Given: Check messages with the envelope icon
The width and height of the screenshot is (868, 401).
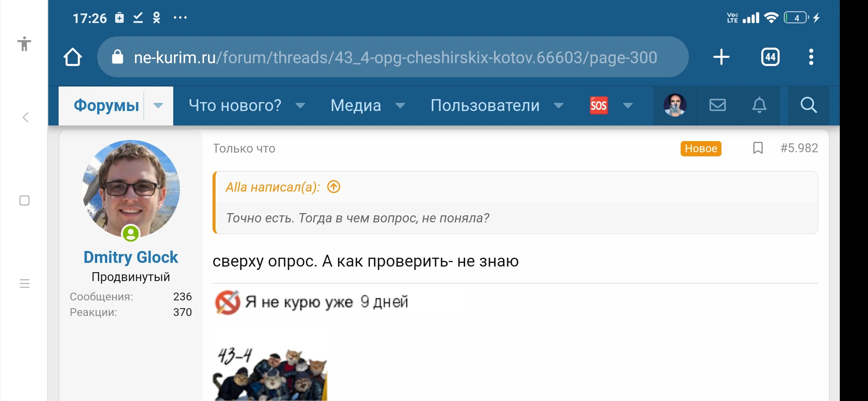Looking at the screenshot, I should pos(717,105).
